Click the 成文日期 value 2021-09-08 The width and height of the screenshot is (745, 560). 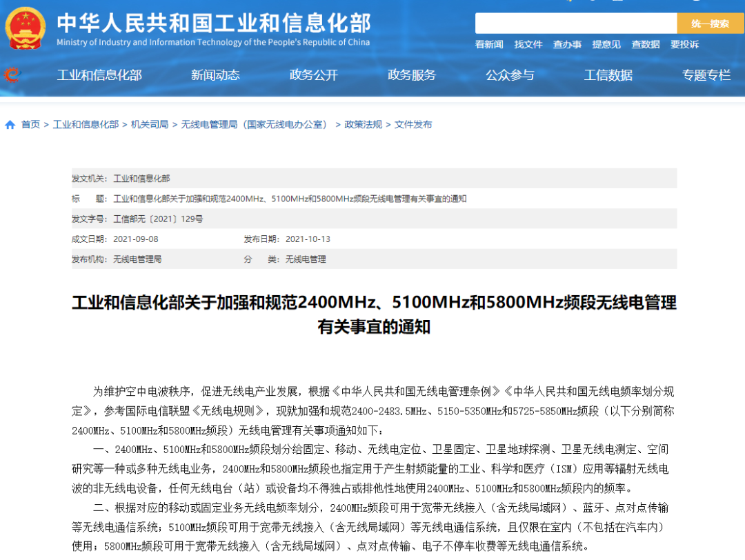136,239
